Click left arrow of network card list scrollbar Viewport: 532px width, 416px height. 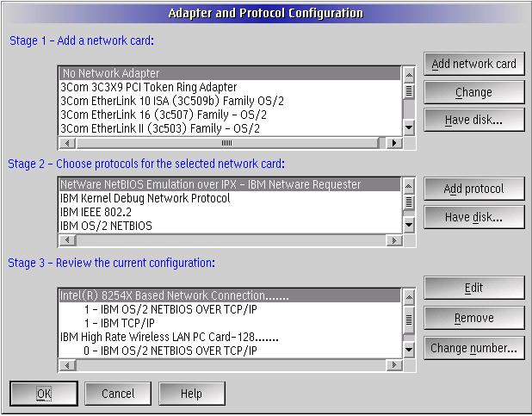pyautogui.click(x=67, y=143)
